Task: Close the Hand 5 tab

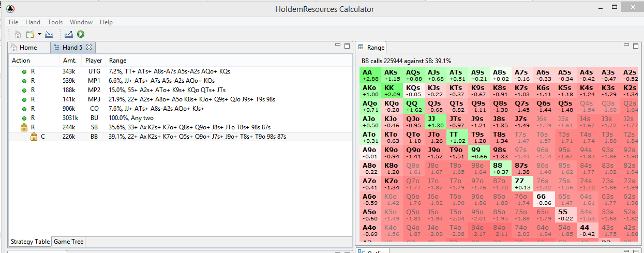Action: [x=89, y=47]
